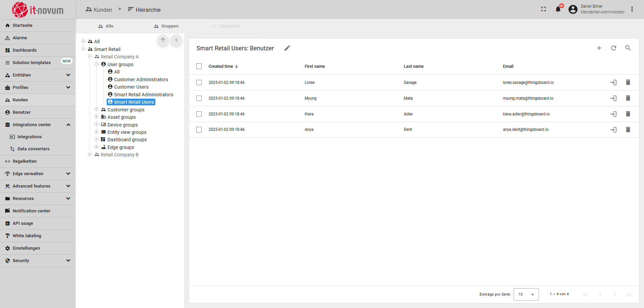Add a new user with plus icon
The width and height of the screenshot is (644, 308).
[x=599, y=48]
